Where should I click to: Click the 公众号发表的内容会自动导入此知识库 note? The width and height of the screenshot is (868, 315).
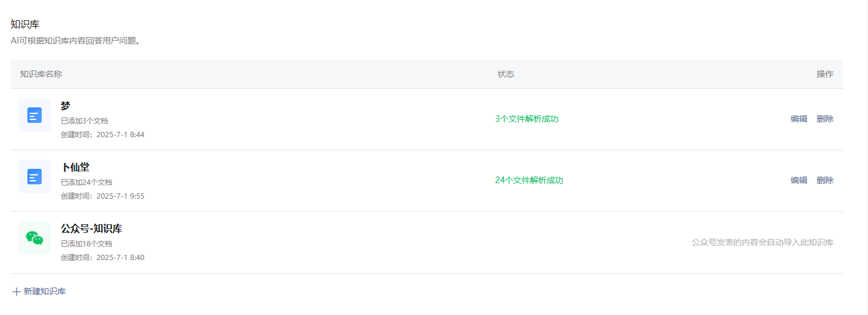click(763, 242)
